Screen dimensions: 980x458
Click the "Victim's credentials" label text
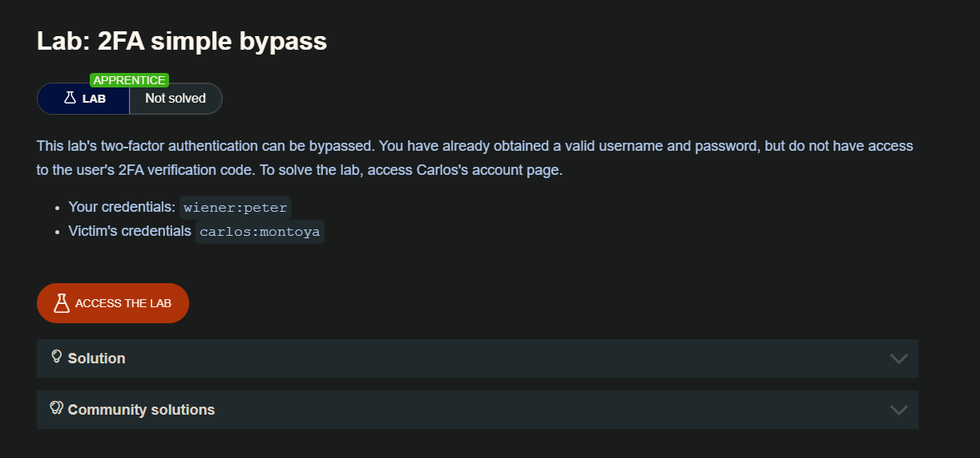click(x=130, y=232)
